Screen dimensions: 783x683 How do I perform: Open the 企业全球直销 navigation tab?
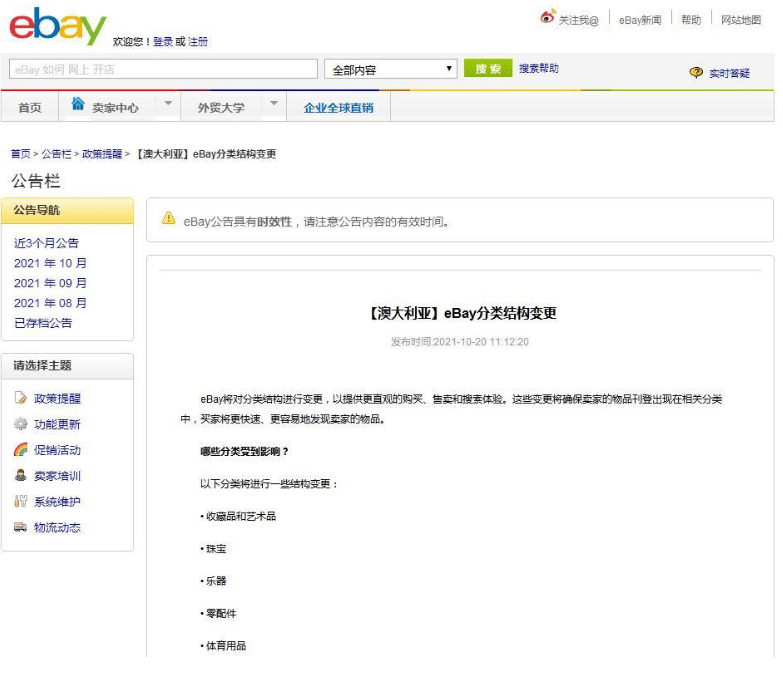pos(338,108)
